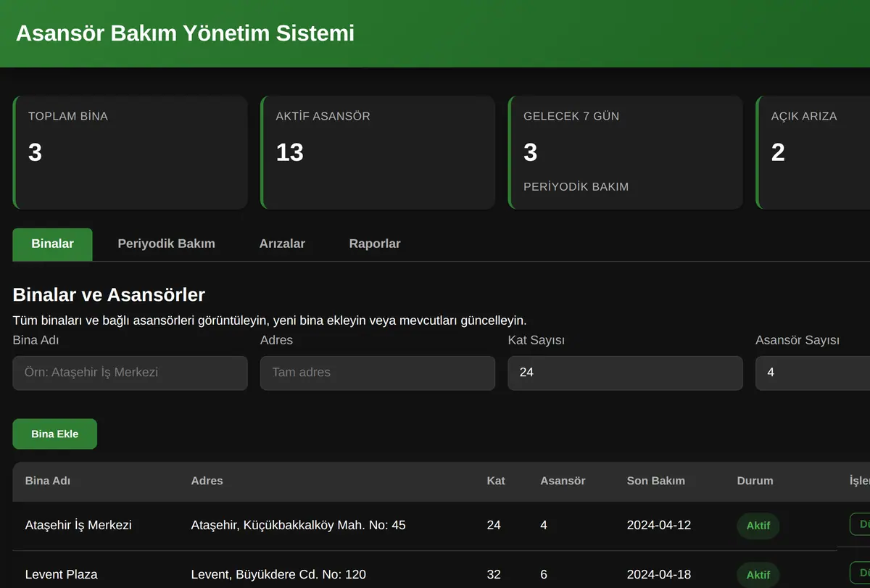Click the Son Bakım column header

pos(656,481)
